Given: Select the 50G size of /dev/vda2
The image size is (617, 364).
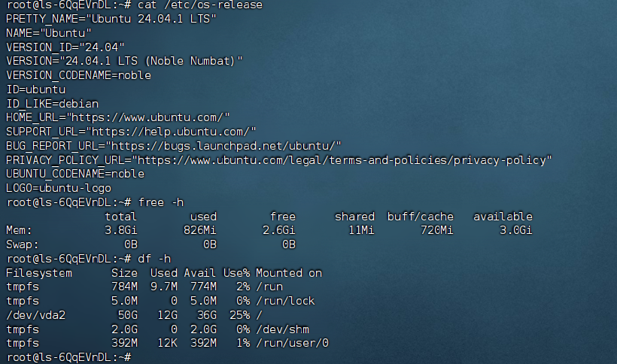Looking at the screenshot, I should 127,315.
